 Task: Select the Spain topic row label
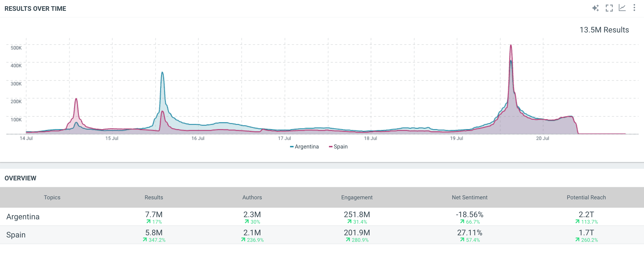(x=16, y=235)
